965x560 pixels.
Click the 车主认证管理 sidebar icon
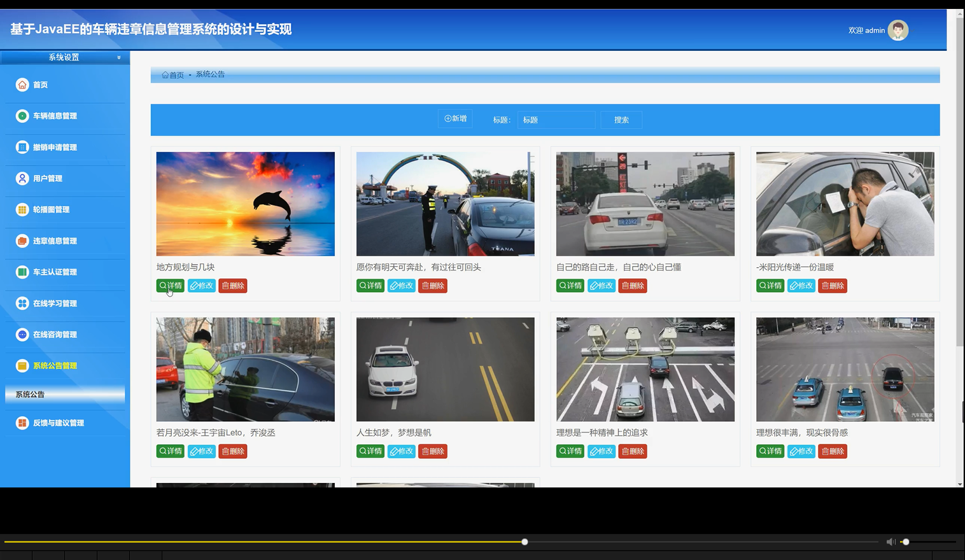(x=22, y=272)
